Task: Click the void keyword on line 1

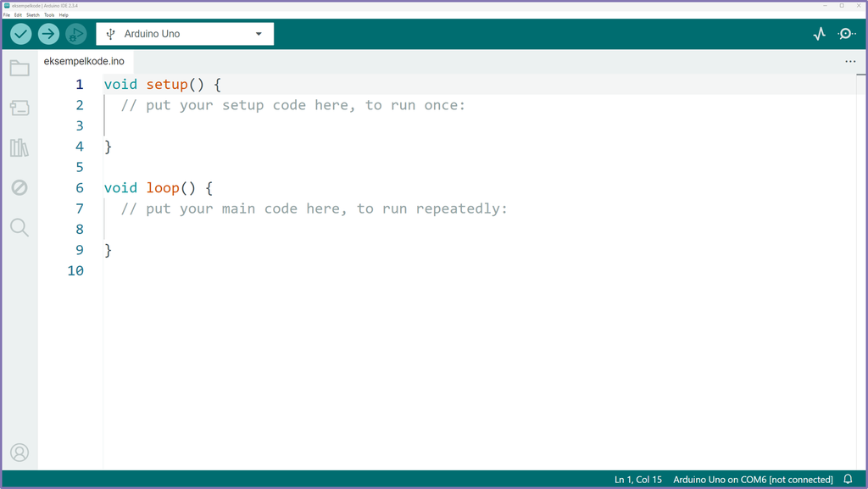Action: (120, 85)
